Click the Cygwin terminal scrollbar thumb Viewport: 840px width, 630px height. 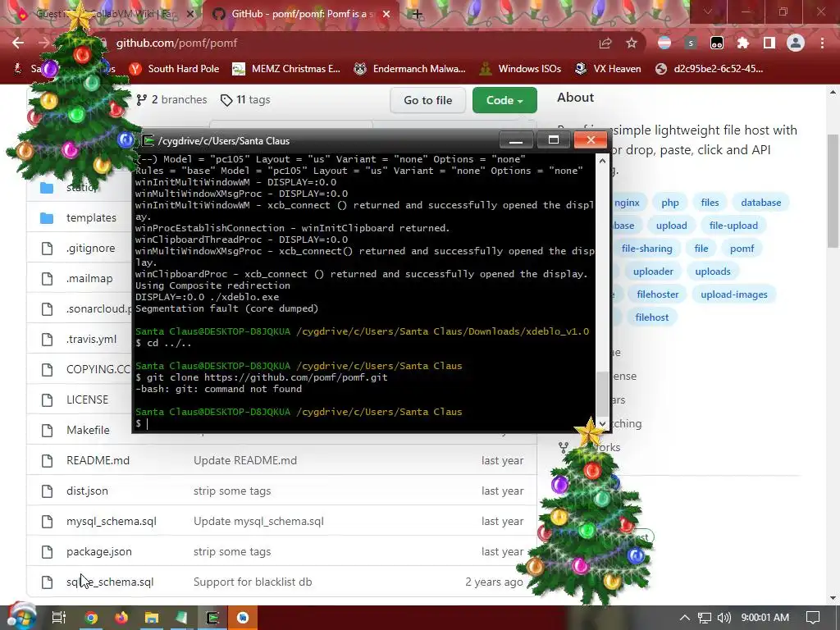[603, 394]
